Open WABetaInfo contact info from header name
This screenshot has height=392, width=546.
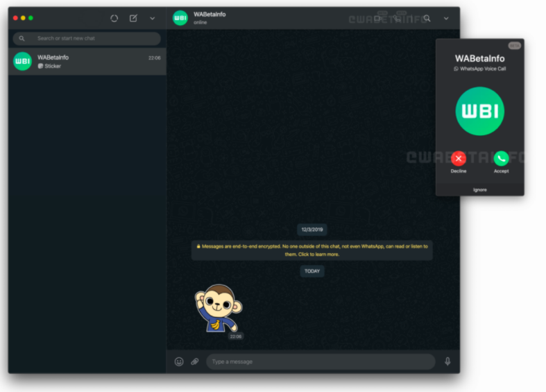pyautogui.click(x=210, y=15)
